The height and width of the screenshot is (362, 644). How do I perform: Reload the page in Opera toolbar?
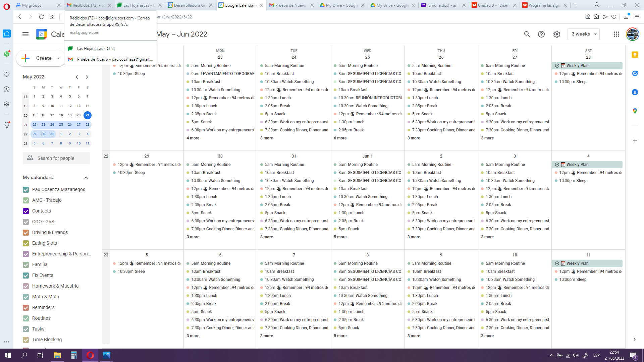tap(41, 17)
